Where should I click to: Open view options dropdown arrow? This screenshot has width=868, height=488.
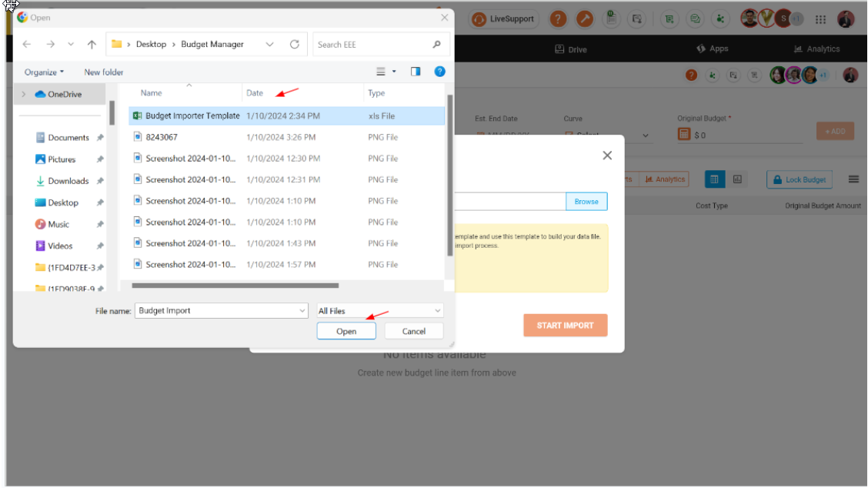394,72
